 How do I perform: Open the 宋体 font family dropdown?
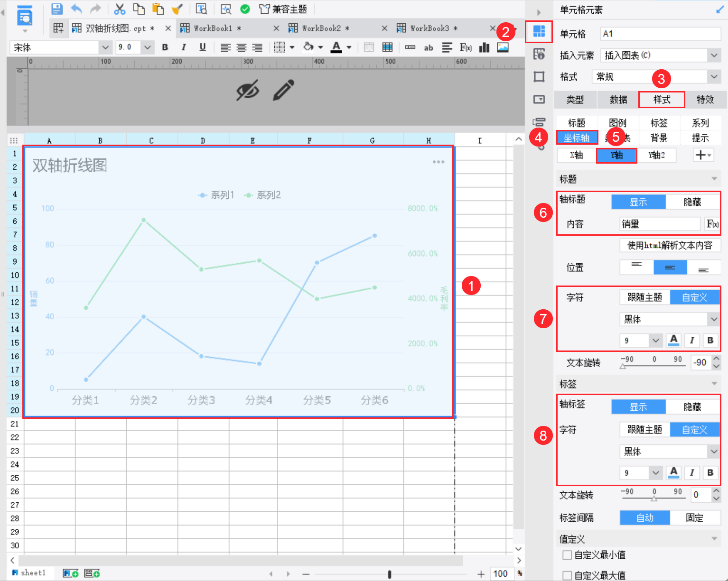pos(105,47)
